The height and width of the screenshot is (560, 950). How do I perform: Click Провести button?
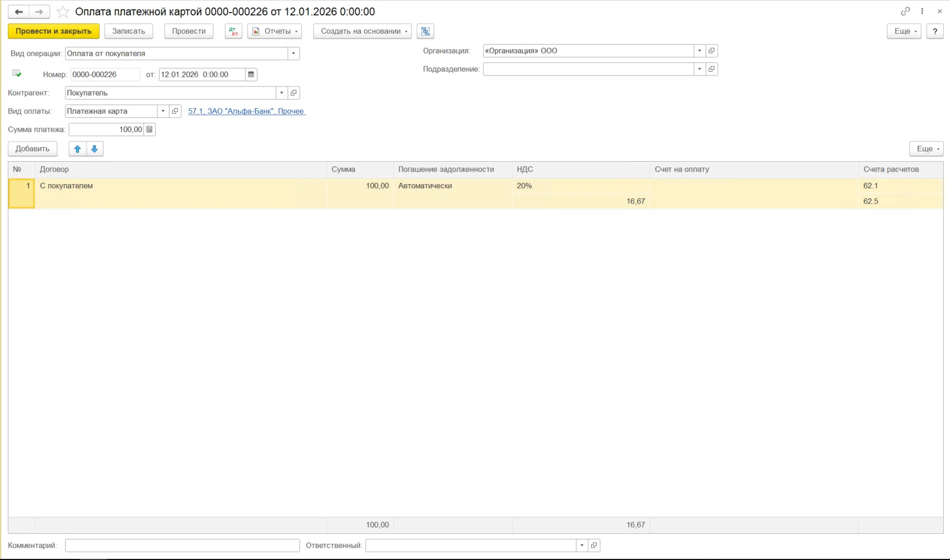coord(189,31)
